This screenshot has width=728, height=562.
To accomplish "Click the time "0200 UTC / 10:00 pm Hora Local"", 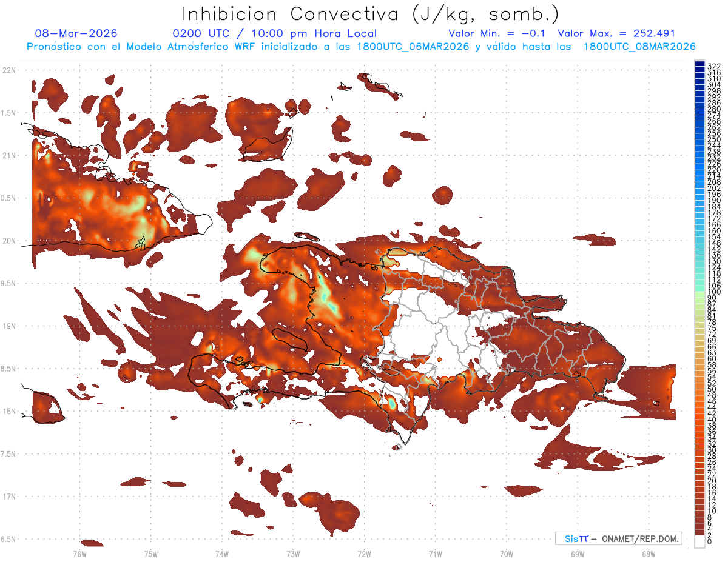I will pyautogui.click(x=275, y=33).
